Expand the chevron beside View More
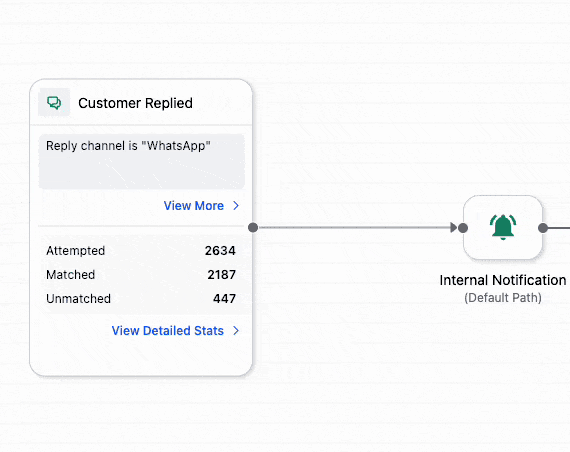The height and width of the screenshot is (452, 570). [236, 206]
